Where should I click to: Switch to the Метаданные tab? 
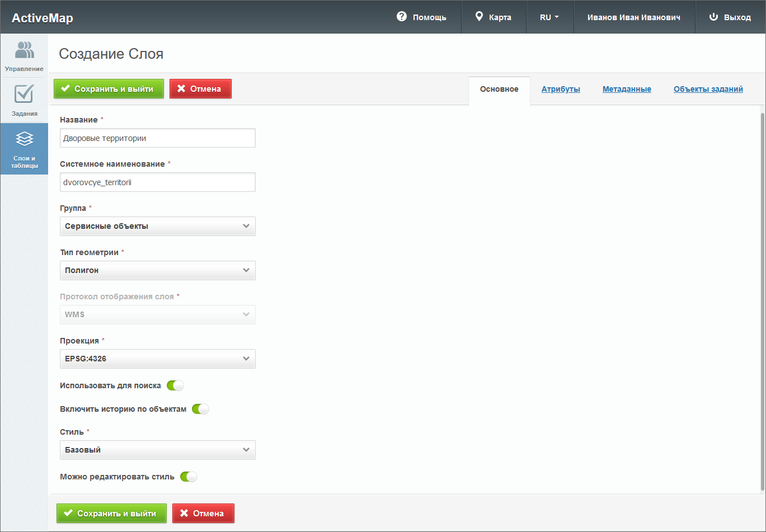click(627, 89)
